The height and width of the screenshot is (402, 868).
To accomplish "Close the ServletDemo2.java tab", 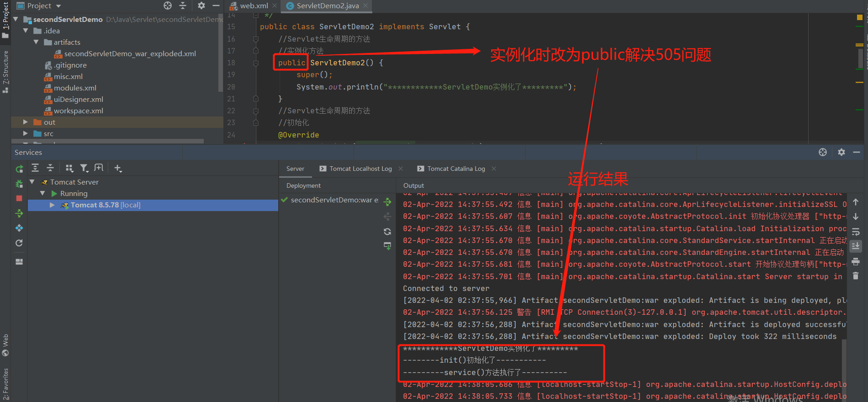I will click(365, 6).
